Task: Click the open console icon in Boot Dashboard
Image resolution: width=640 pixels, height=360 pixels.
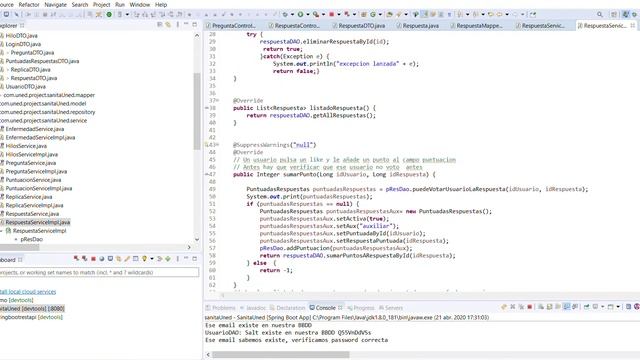Action: pyautogui.click(x=110, y=259)
